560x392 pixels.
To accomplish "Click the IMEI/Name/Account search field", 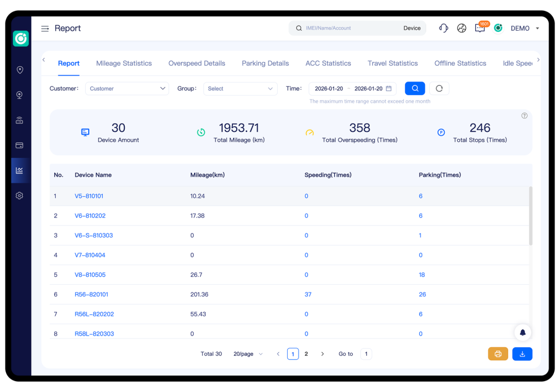I will [x=350, y=28].
